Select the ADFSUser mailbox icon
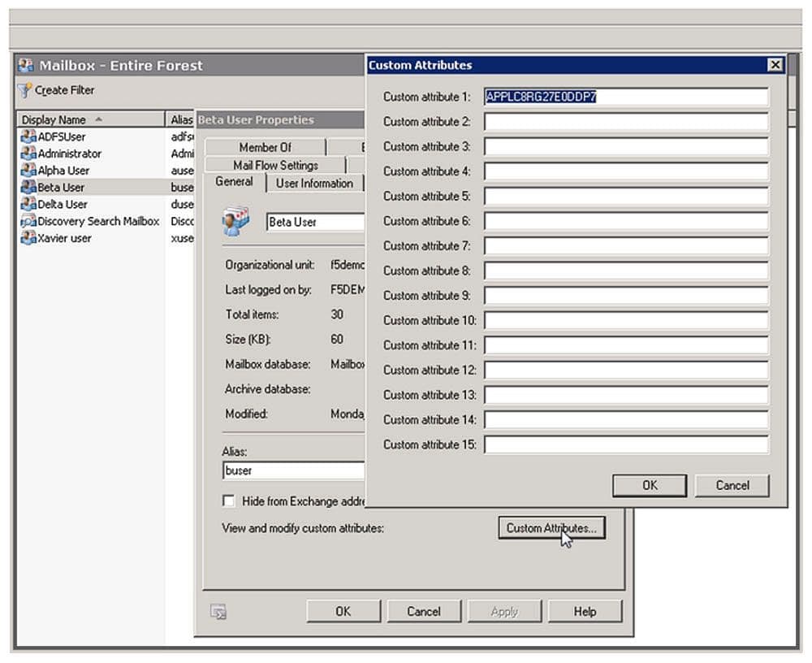 [x=28, y=136]
